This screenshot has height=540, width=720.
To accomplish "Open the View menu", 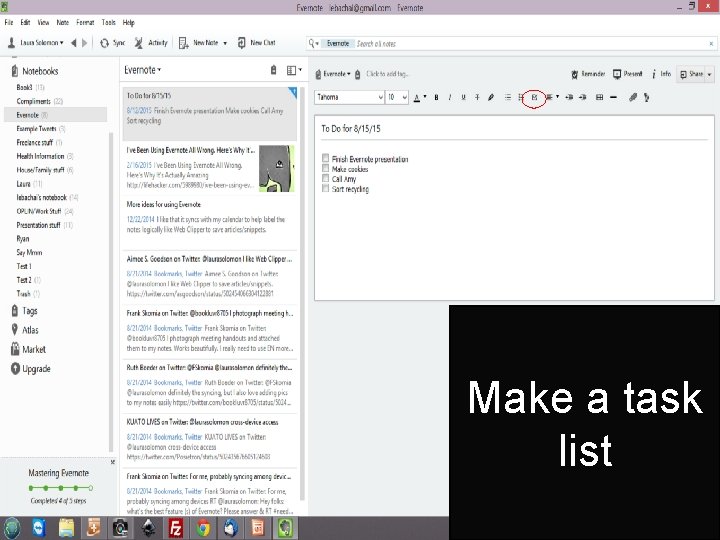I will click(x=43, y=22).
